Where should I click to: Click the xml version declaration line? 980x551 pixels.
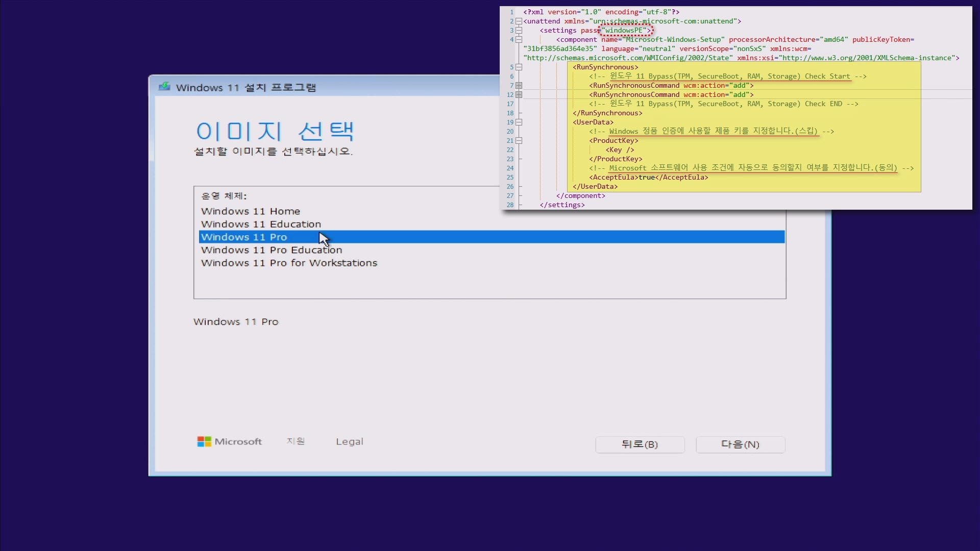click(x=601, y=12)
